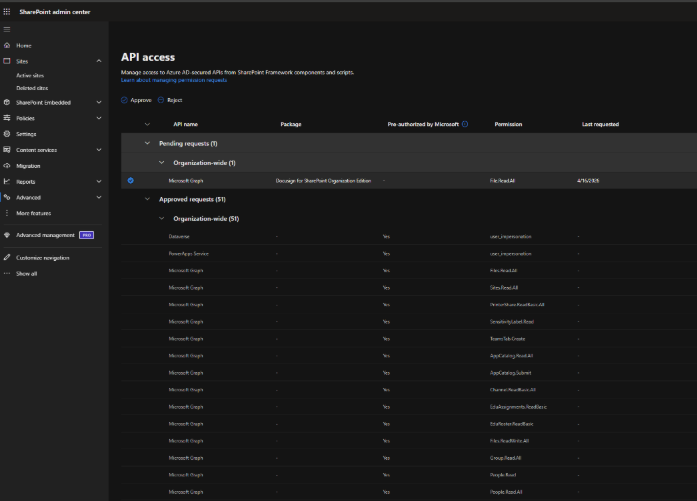The height and width of the screenshot is (501, 697).
Task: Click the Sites icon in sidebar
Action: [x=7, y=61]
